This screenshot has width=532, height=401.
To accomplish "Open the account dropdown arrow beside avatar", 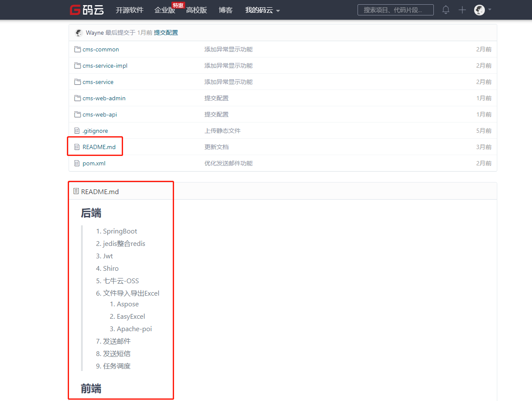I will pos(490,9).
